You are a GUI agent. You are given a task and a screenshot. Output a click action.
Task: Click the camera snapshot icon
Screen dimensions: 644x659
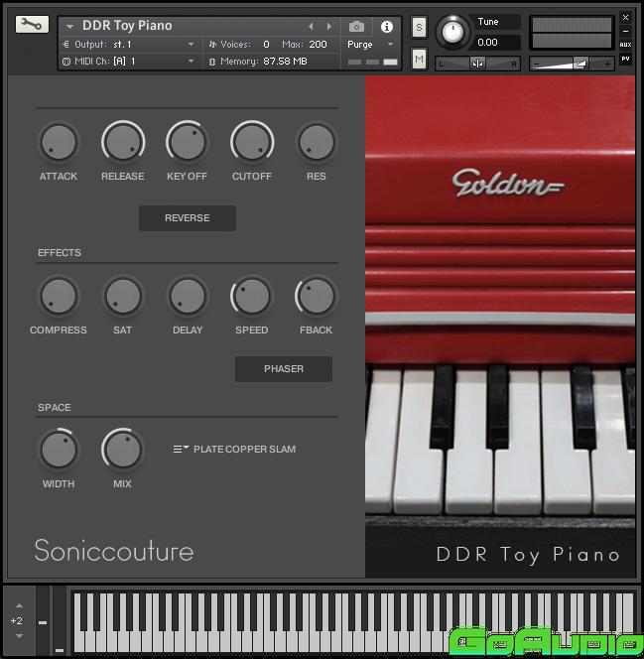pyautogui.click(x=357, y=27)
